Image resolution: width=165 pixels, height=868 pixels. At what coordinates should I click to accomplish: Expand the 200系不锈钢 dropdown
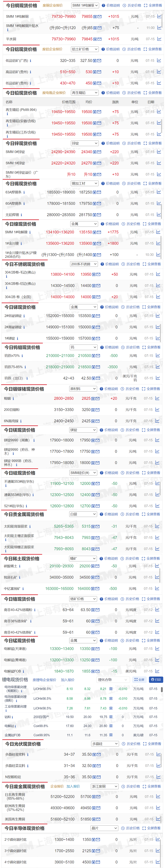click(x=84, y=264)
